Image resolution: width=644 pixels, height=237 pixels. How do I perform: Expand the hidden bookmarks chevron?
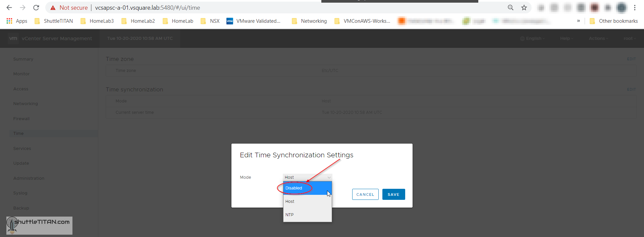click(578, 21)
